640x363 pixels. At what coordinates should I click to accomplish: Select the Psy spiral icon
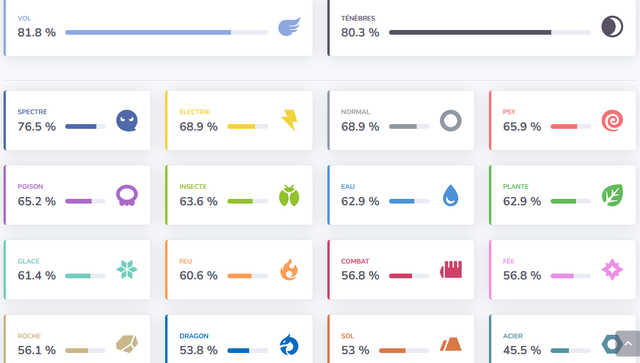coord(612,121)
